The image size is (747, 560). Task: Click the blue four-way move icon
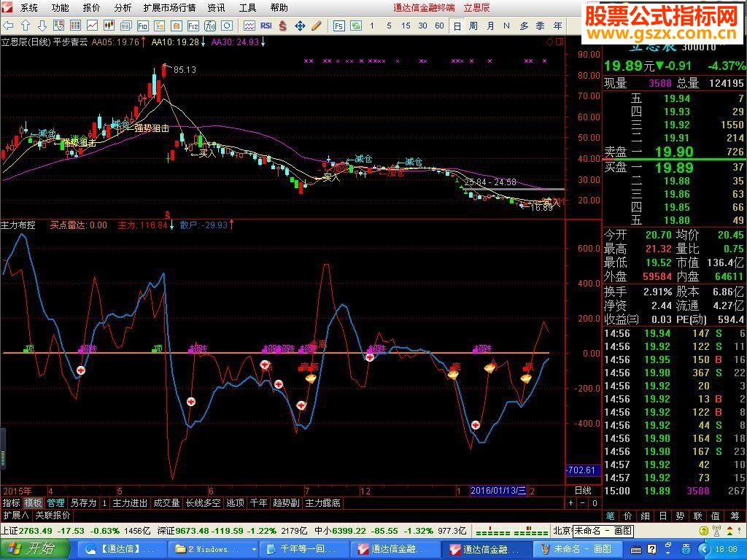[x=300, y=26]
